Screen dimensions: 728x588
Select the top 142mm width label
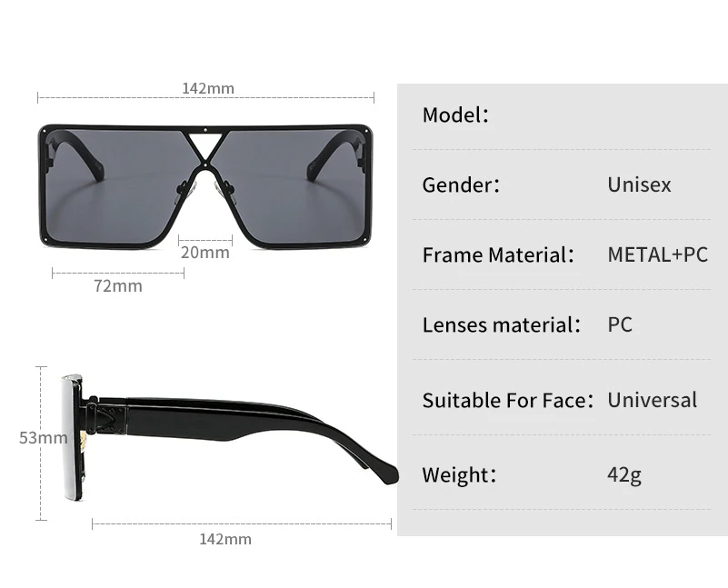[208, 88]
